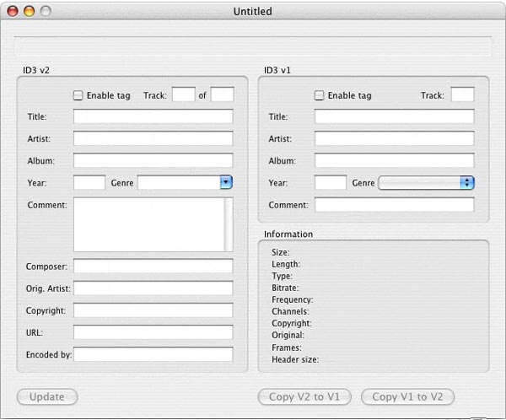Click the 'Header size:' label
Screen dimensions: 506x420
(295, 359)
